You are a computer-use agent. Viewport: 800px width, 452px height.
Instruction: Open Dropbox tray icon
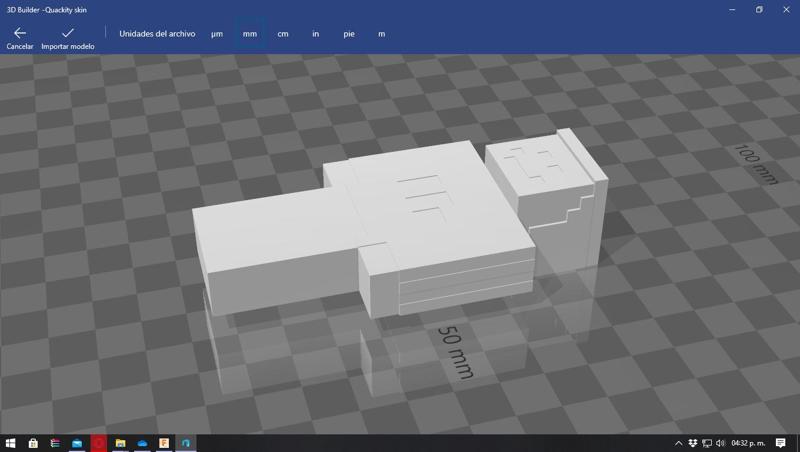[693, 443]
